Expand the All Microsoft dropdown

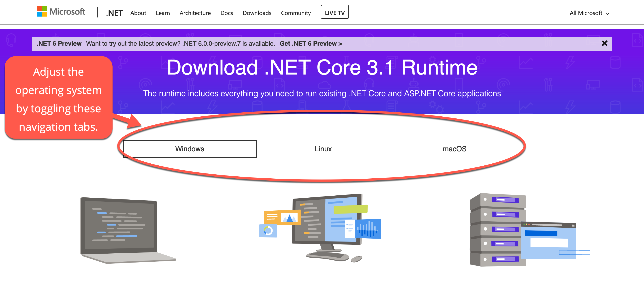(589, 13)
